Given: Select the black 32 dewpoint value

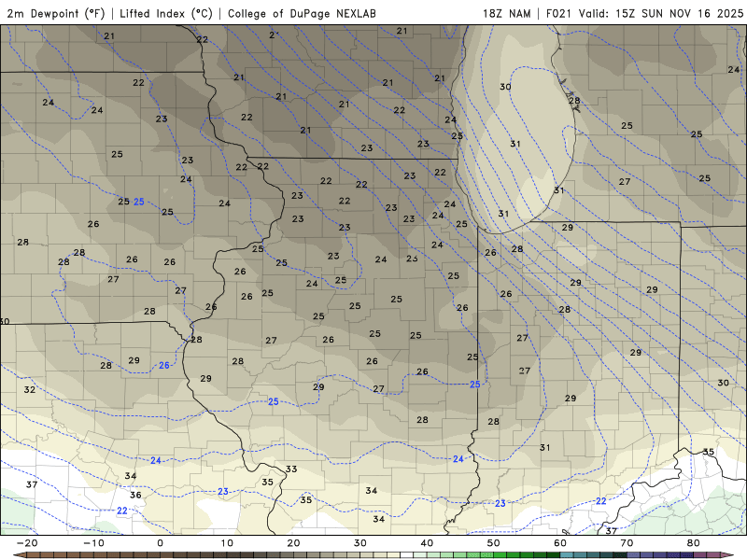Looking at the screenshot, I should (30, 389).
